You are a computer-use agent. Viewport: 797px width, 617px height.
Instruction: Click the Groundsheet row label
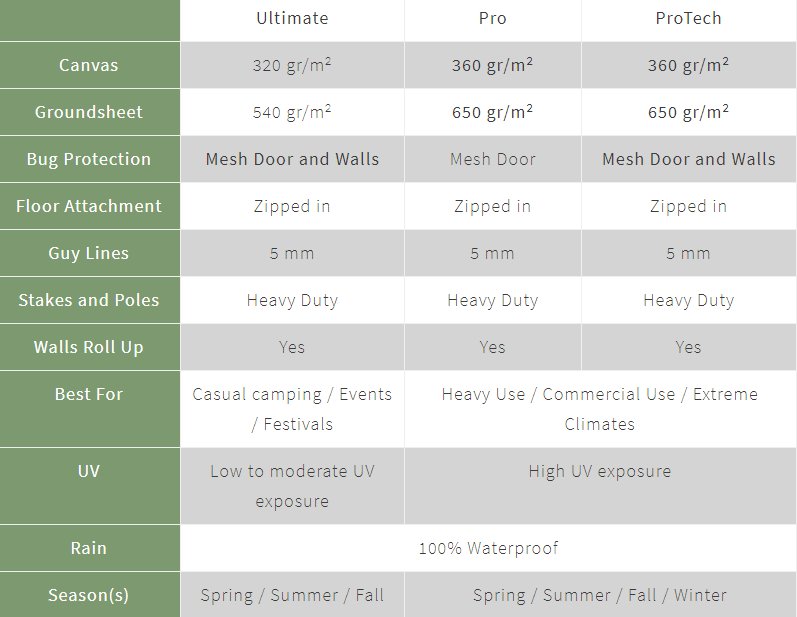89,112
